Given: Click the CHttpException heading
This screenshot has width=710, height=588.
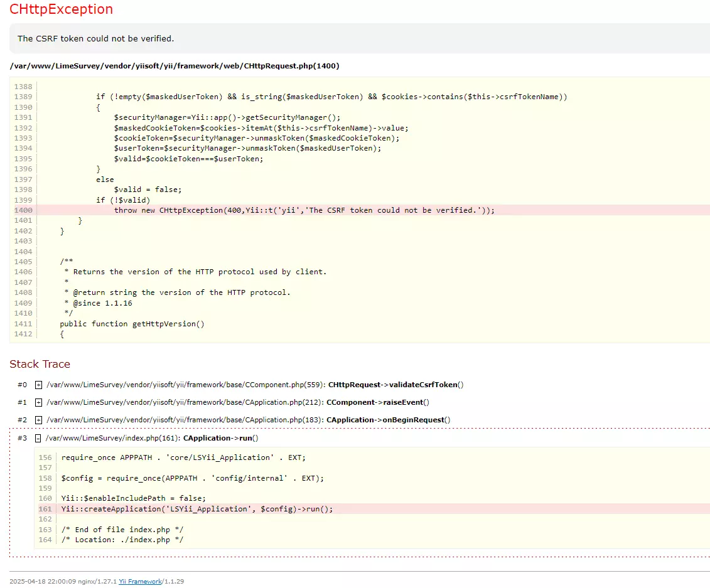Looking at the screenshot, I should tap(61, 9).
